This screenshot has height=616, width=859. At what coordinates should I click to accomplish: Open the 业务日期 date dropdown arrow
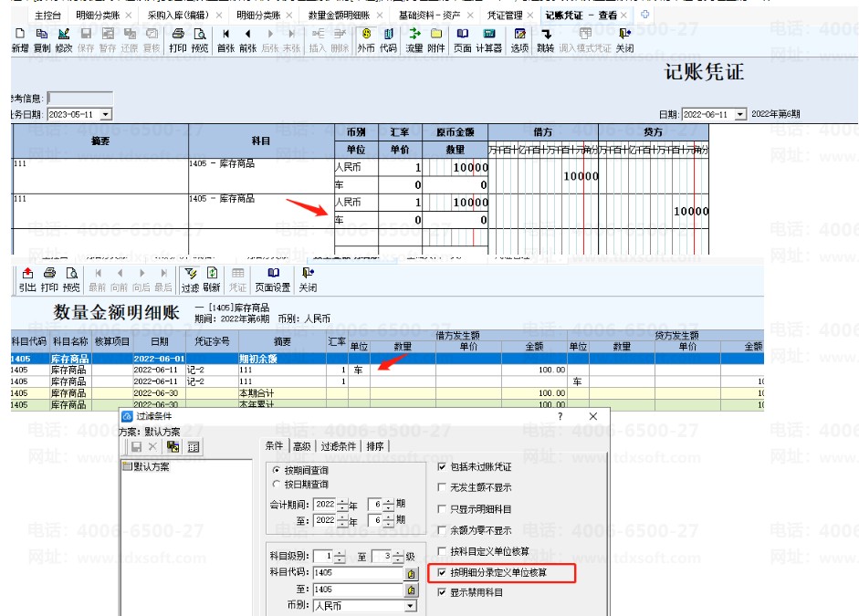coord(106,114)
